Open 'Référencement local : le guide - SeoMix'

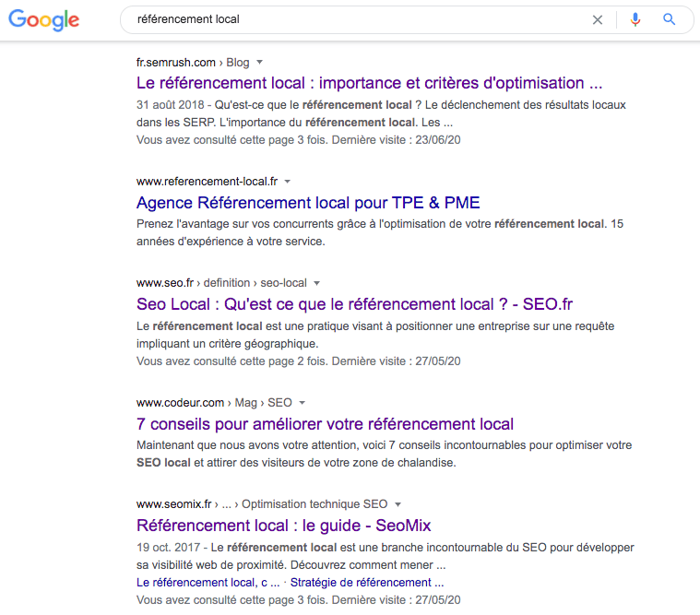pyautogui.click(x=283, y=526)
